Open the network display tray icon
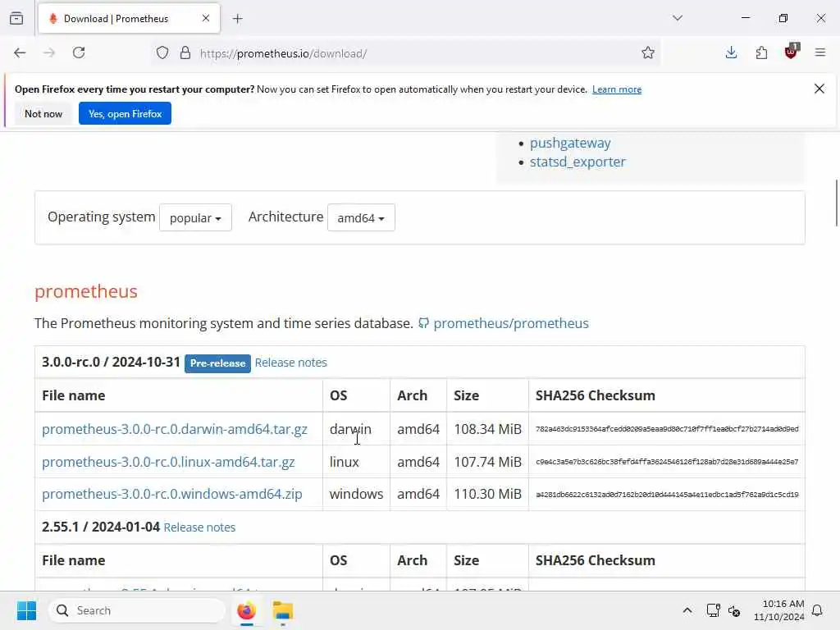The height and width of the screenshot is (630, 840). click(x=713, y=610)
